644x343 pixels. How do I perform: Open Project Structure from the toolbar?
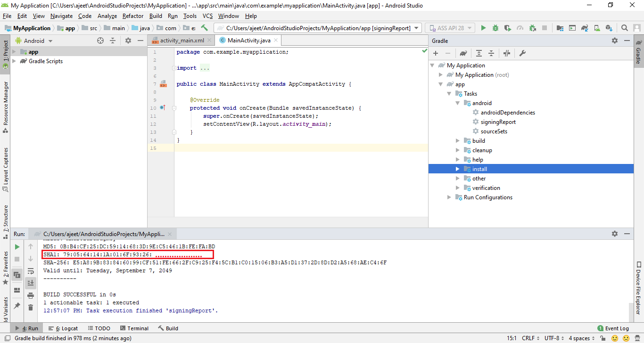(560, 28)
